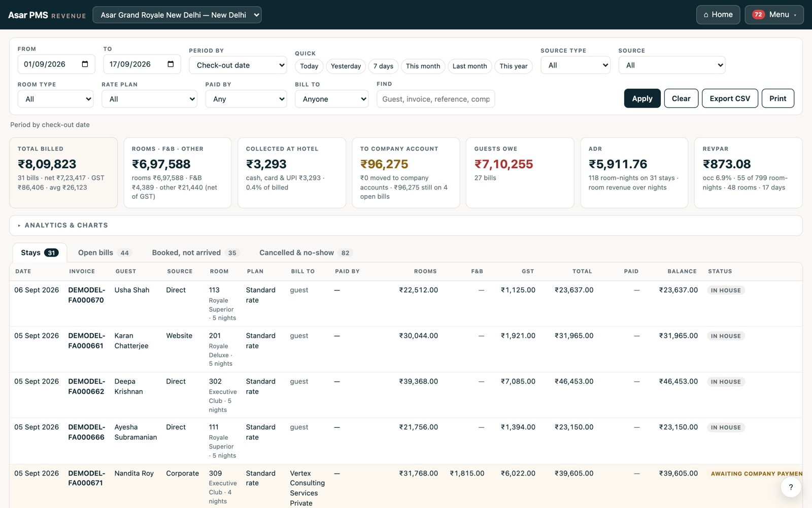The height and width of the screenshot is (508, 812).
Task: Open the From date calendar picker icon
Action: [85, 64]
